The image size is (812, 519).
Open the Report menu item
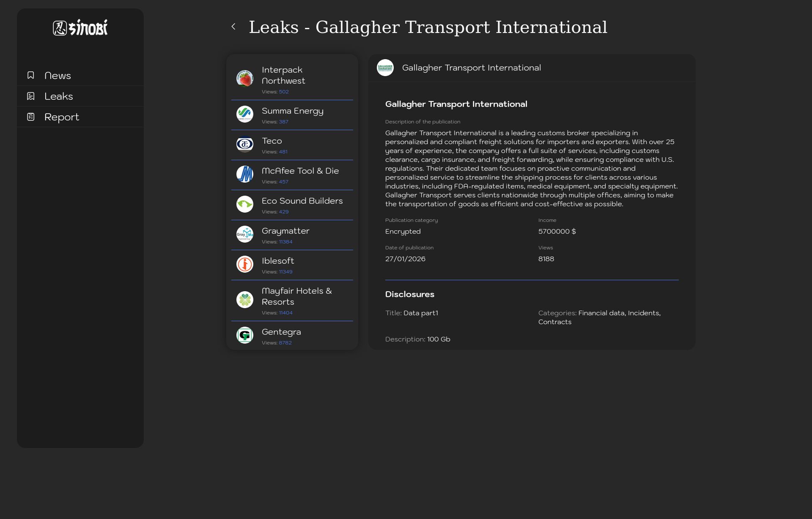coord(62,117)
